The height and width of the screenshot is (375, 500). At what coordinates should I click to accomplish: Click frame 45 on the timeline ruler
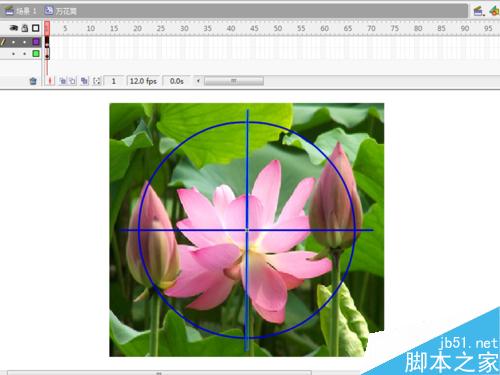[x=254, y=29]
